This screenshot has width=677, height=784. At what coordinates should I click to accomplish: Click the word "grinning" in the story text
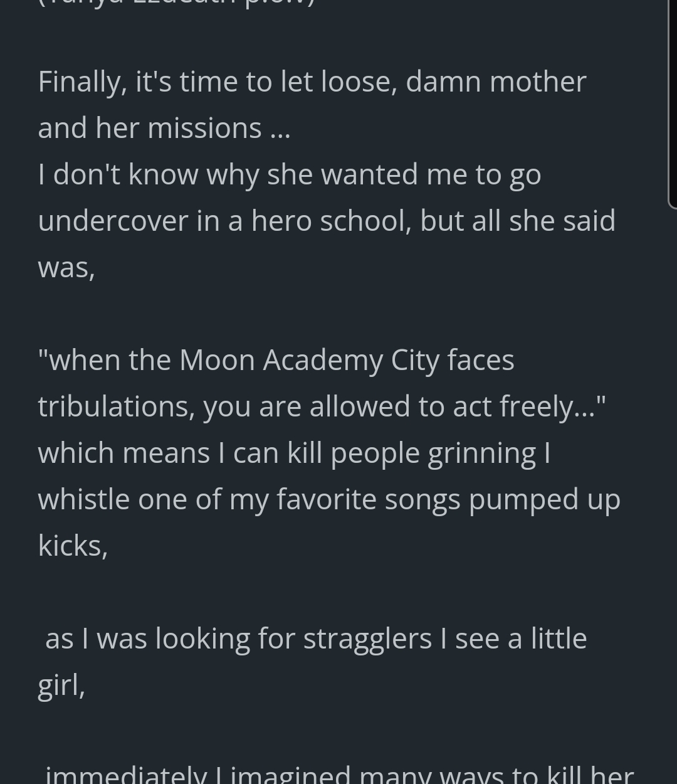click(x=481, y=453)
